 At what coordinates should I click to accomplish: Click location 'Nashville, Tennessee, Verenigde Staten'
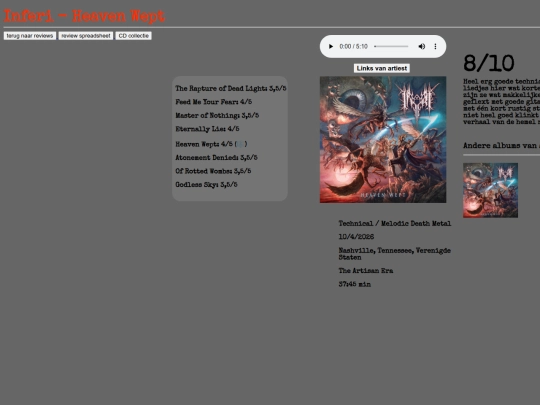tap(395, 254)
